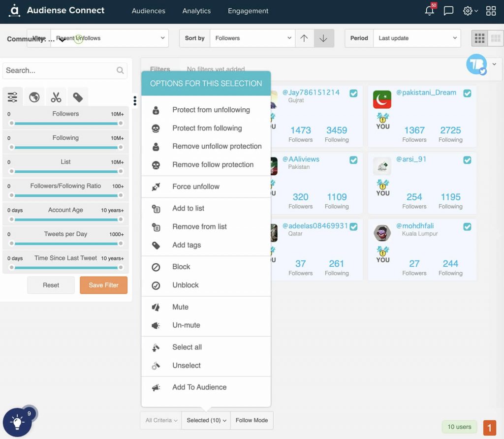Click the Reset button
Screen dimensions: 504x439
[51, 285]
